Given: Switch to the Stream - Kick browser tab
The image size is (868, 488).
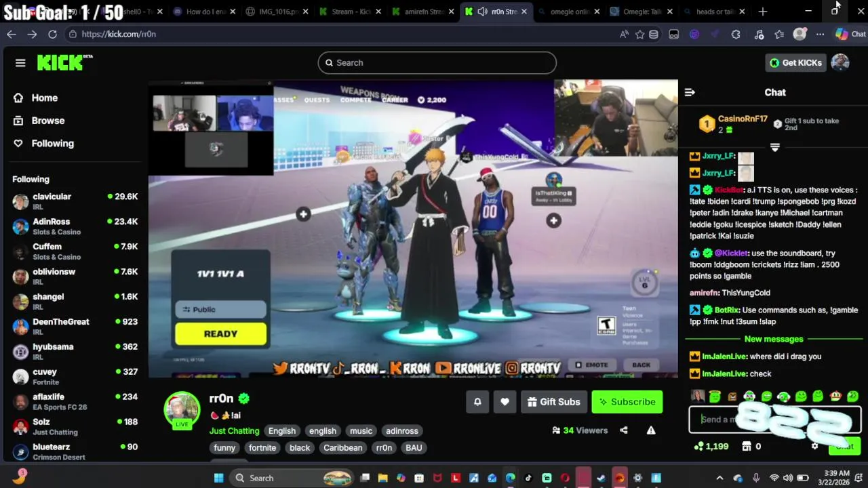Looking at the screenshot, I should [351, 12].
